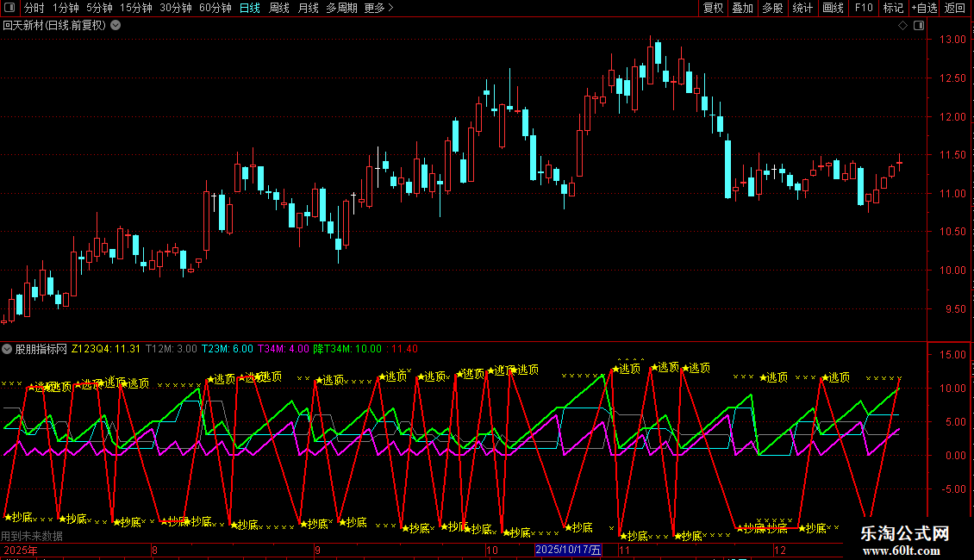Select the 日线 daily tab
The image size is (974, 560).
250,8
